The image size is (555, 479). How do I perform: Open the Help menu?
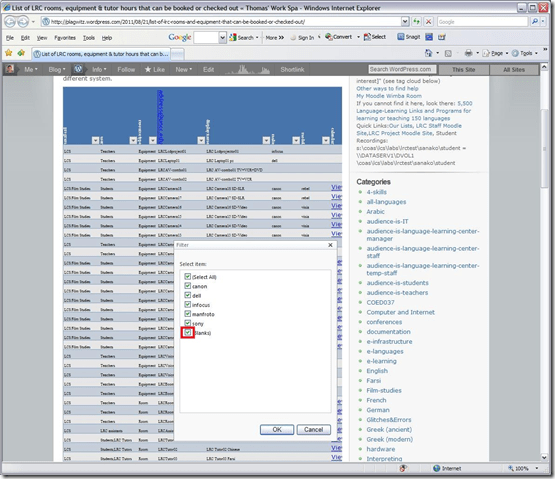pyautogui.click(x=107, y=38)
